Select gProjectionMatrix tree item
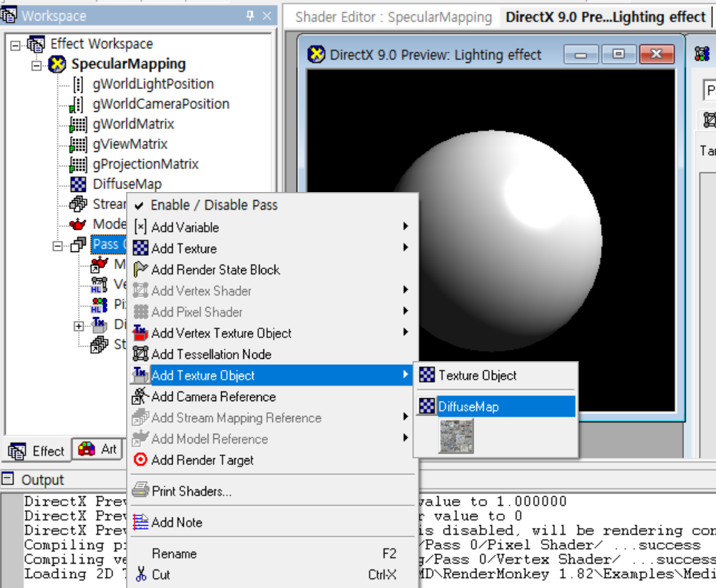The width and height of the screenshot is (716, 588). pos(145,164)
